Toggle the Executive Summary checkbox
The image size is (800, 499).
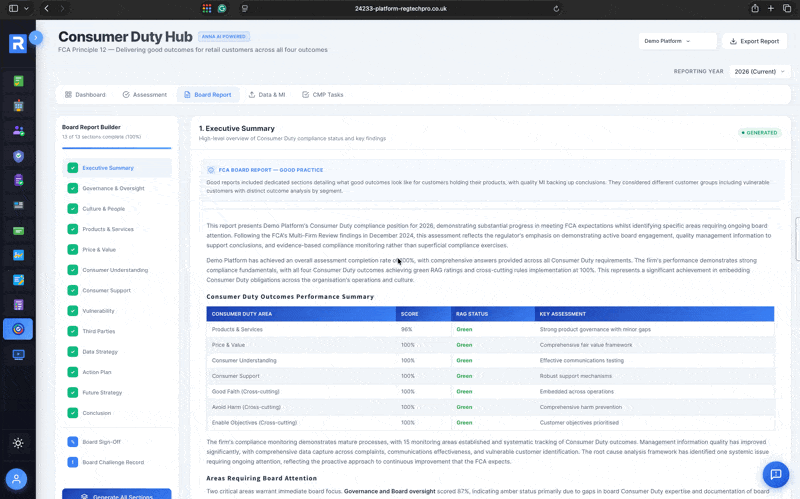pos(73,168)
